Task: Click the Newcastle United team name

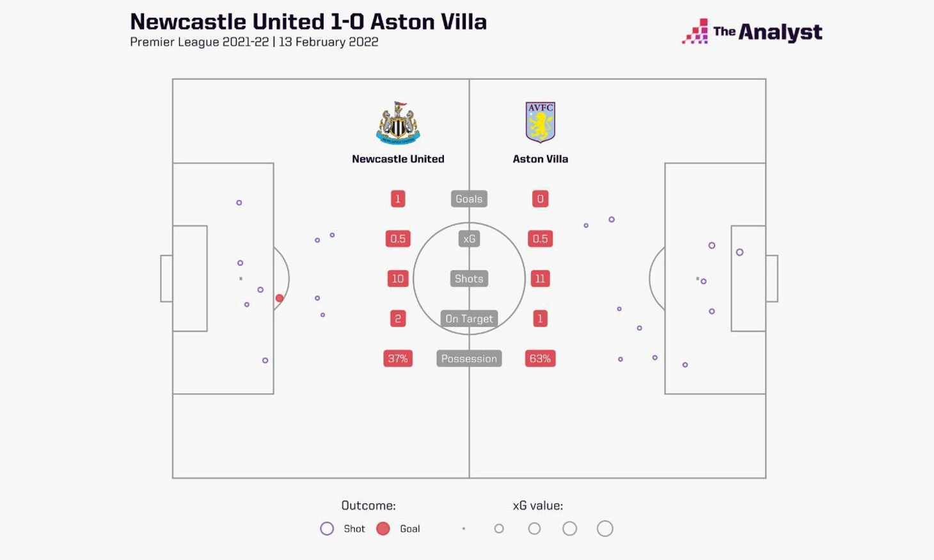Action: click(x=398, y=159)
